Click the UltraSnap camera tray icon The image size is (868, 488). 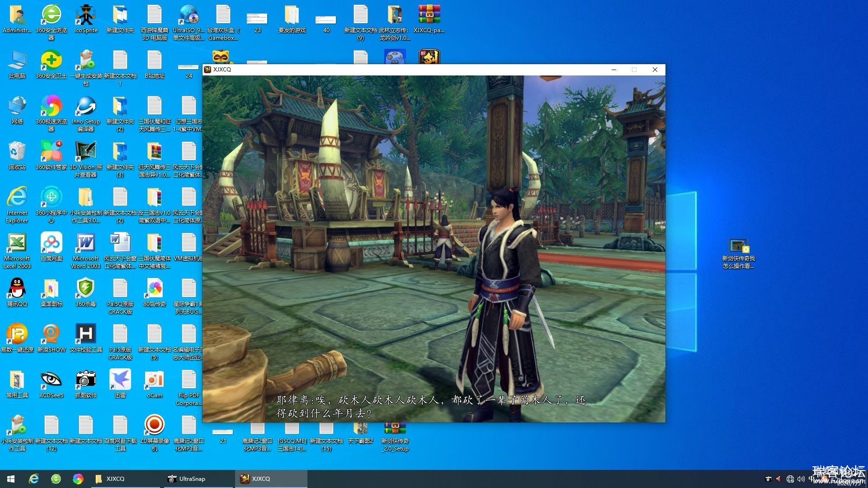coord(768,479)
